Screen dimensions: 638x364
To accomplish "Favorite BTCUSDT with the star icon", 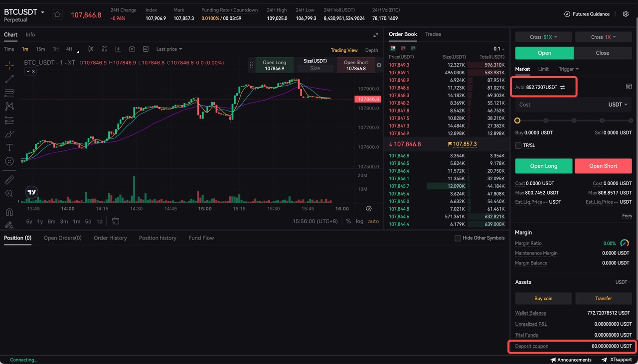I will (x=57, y=14).
